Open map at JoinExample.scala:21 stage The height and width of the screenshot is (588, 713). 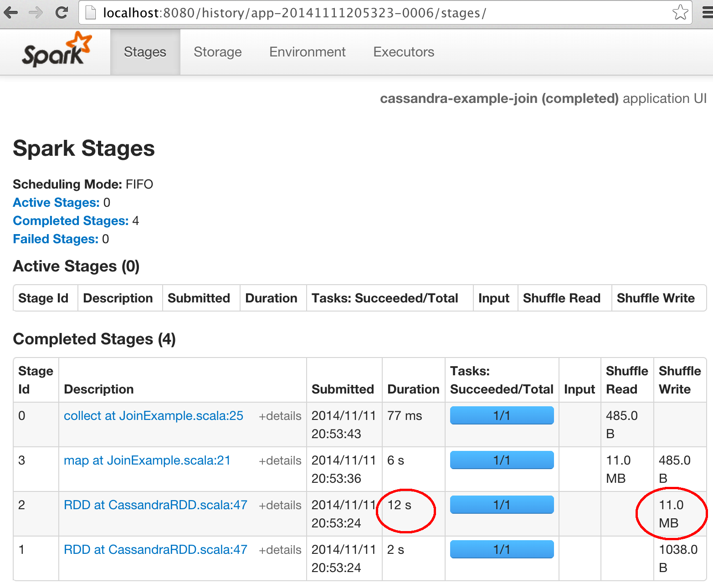147,460
